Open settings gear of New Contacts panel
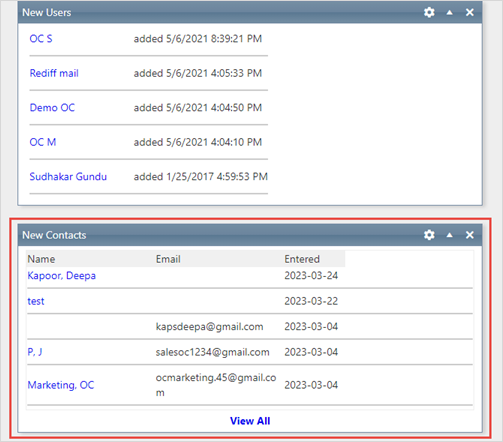 429,235
